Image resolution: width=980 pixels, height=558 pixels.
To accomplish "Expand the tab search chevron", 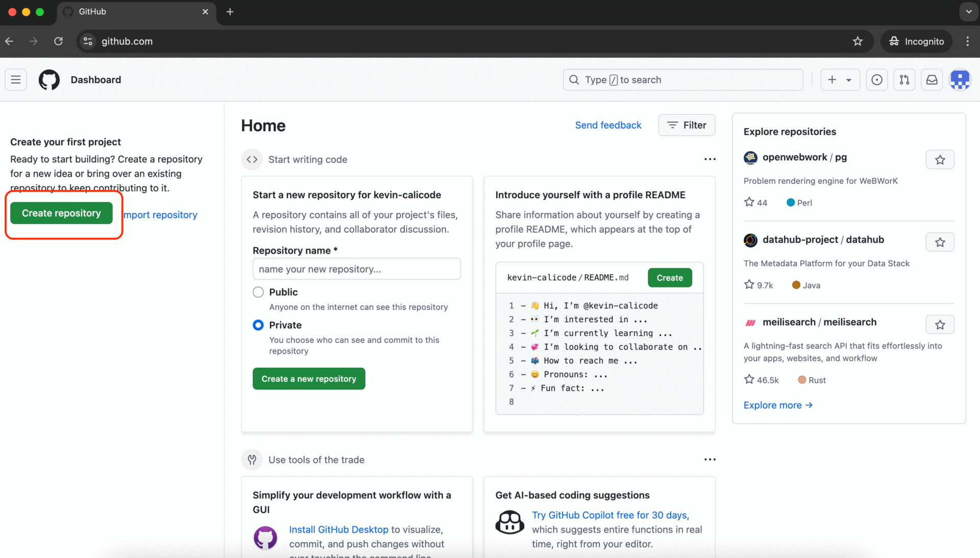I will [969, 12].
